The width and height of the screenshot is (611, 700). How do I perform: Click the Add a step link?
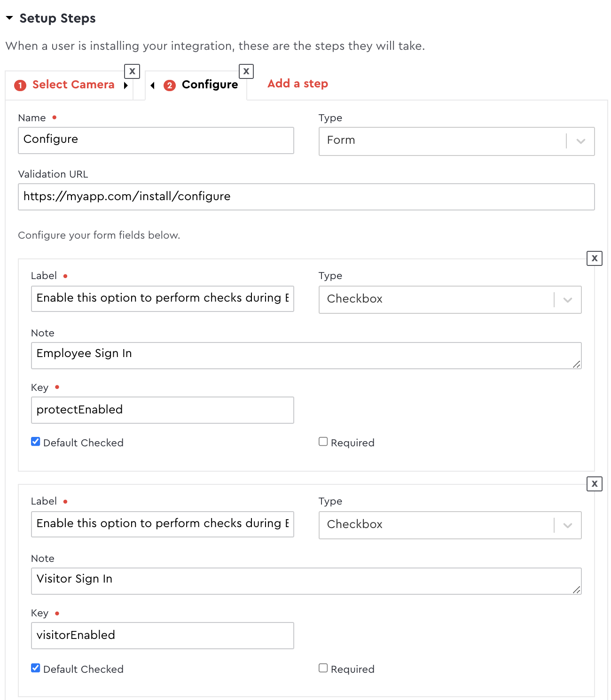[x=298, y=84]
